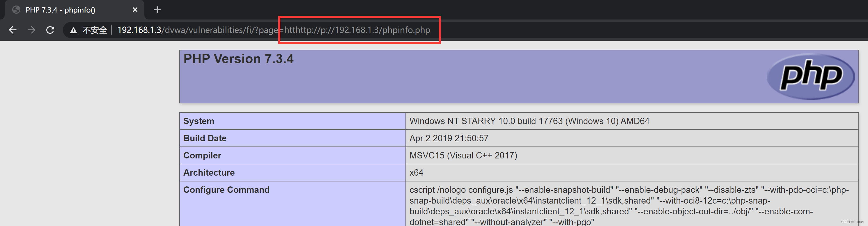Click the MSVC15 (Visual C++ 2017) value
Screen dimensions: 868x226
tap(463, 156)
